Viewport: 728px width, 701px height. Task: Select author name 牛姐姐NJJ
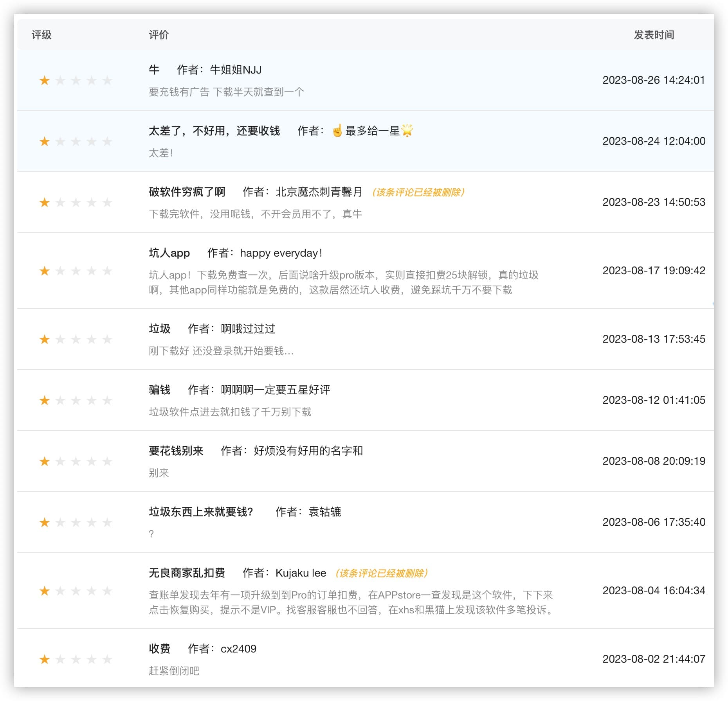click(x=236, y=70)
